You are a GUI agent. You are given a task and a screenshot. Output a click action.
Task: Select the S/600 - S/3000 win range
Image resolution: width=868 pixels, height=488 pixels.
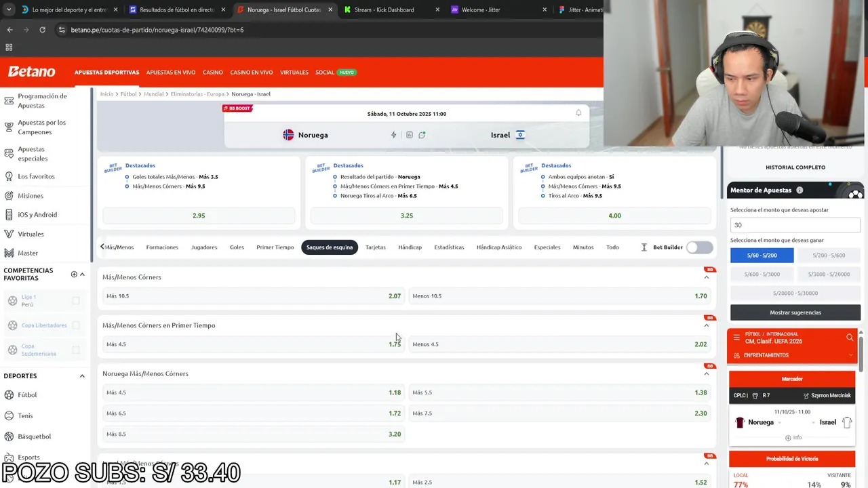pyautogui.click(x=762, y=274)
